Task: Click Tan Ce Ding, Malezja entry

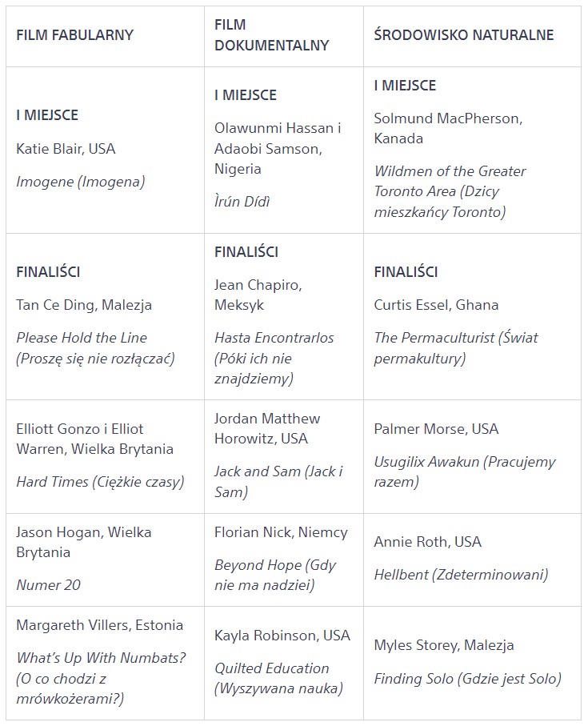Action: 84,305
